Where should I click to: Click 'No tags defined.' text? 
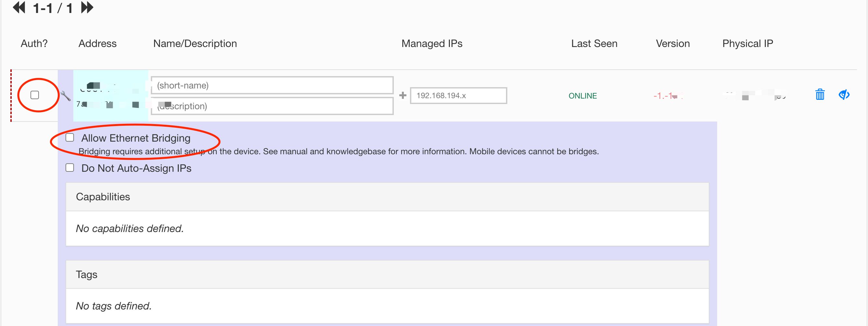point(114,306)
